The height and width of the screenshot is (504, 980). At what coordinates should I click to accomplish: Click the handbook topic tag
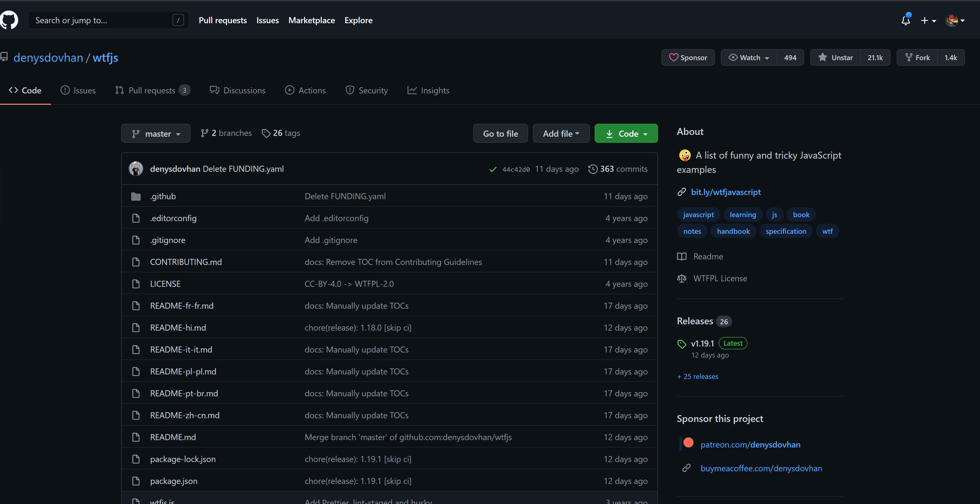733,231
